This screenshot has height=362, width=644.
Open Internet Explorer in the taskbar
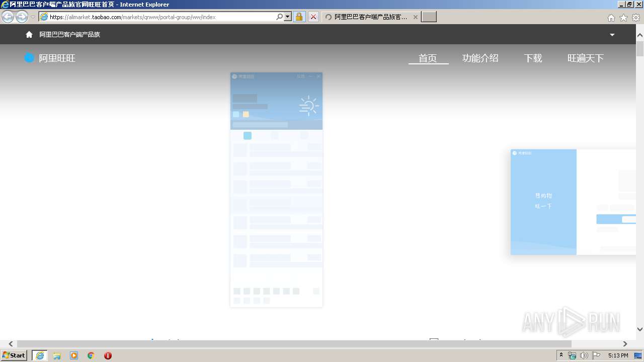tap(40, 355)
